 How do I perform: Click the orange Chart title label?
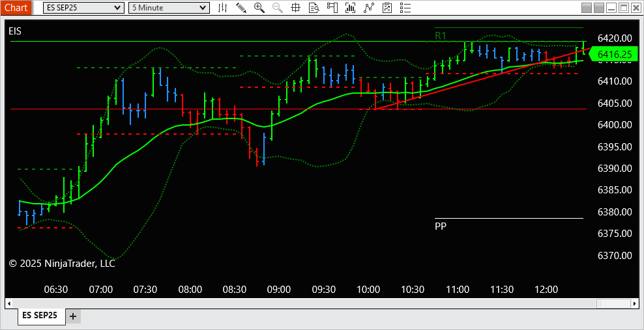(x=16, y=7)
